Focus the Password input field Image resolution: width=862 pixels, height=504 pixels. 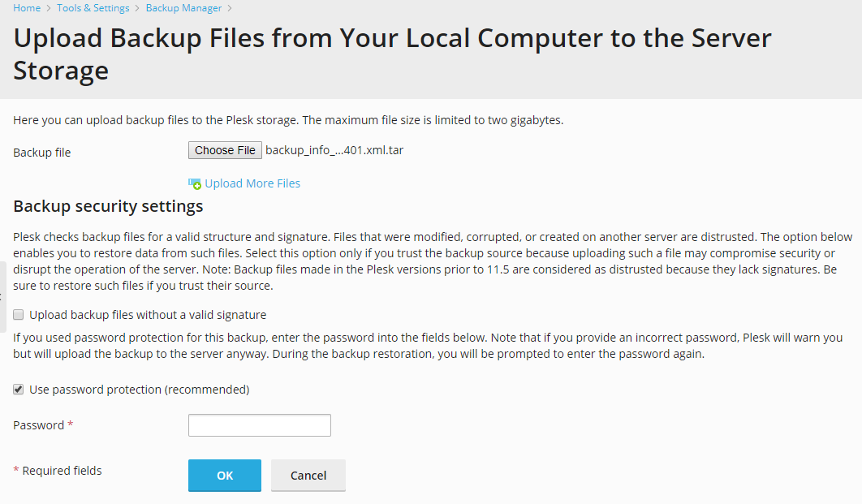(259, 425)
